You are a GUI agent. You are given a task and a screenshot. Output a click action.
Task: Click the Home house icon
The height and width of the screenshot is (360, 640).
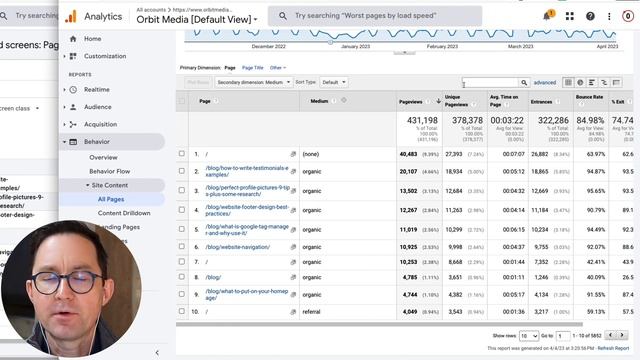click(73, 39)
